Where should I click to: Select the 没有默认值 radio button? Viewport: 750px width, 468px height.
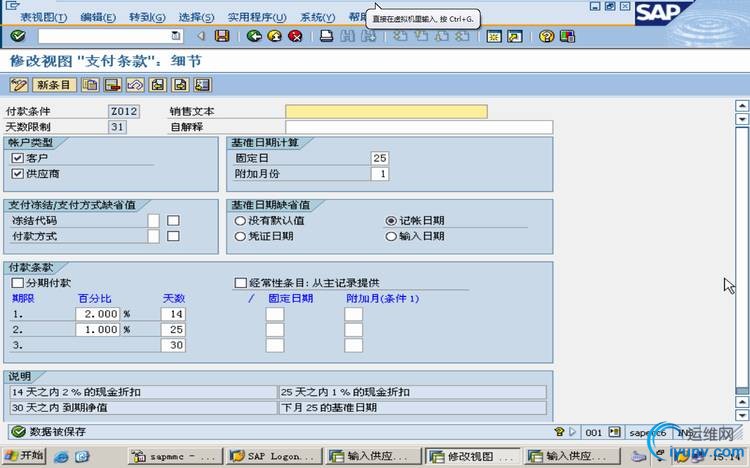(x=240, y=221)
